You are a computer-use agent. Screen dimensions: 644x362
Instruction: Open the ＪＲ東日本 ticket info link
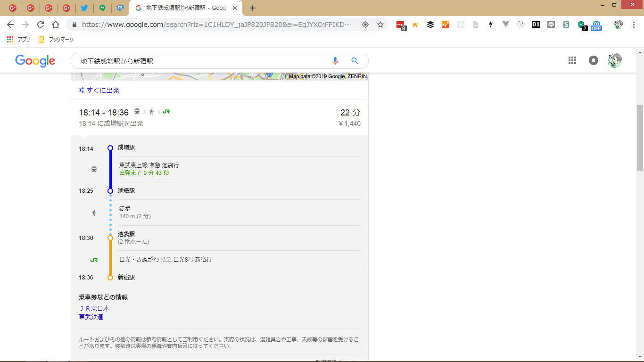[x=94, y=308]
